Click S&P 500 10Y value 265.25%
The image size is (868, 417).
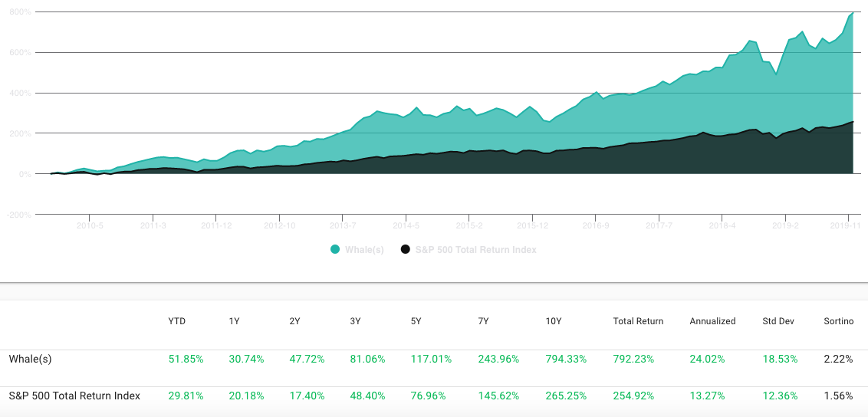click(566, 396)
